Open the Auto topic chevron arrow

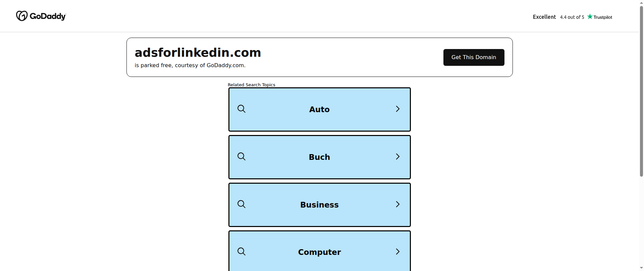[398, 109]
